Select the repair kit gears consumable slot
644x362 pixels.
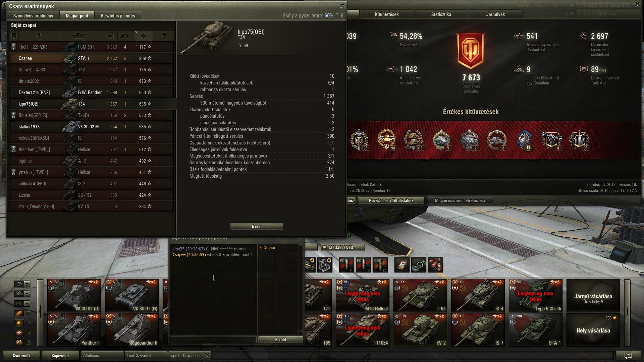point(419,265)
